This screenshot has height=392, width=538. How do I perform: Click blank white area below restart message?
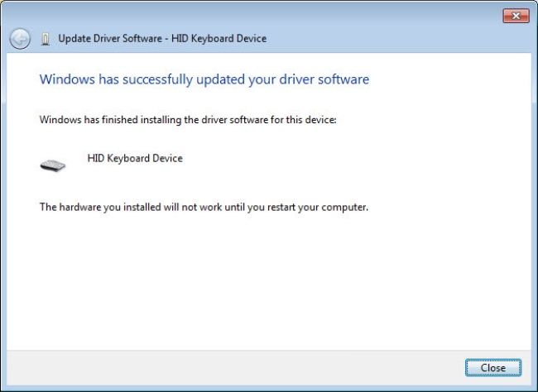pyautogui.click(x=265, y=281)
